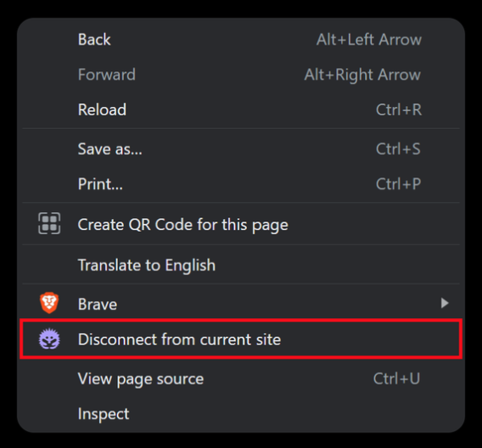Image resolution: width=482 pixels, height=448 pixels.
Task: Select Back from the context menu
Action: 241,40
